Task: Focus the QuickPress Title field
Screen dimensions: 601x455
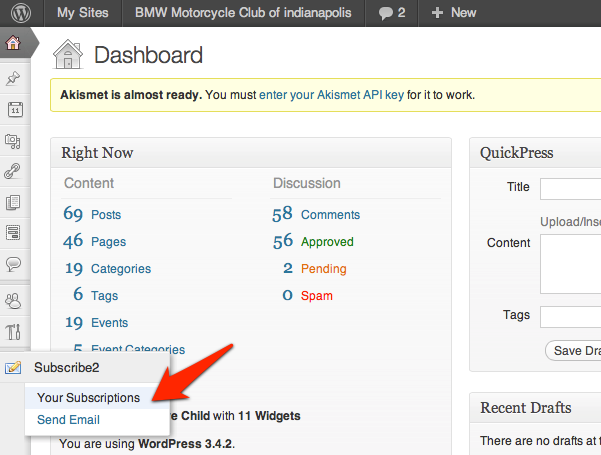Action: click(571, 189)
